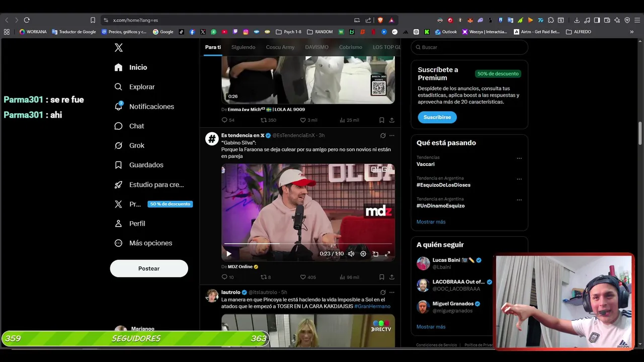
Task: Open the #EsquizoDeLosDioses trend
Action: coord(443,185)
